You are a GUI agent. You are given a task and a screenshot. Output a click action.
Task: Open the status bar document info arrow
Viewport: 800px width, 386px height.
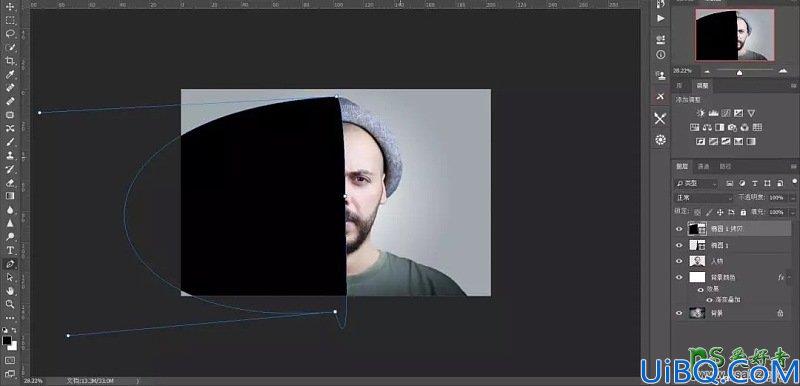pyautogui.click(x=137, y=380)
